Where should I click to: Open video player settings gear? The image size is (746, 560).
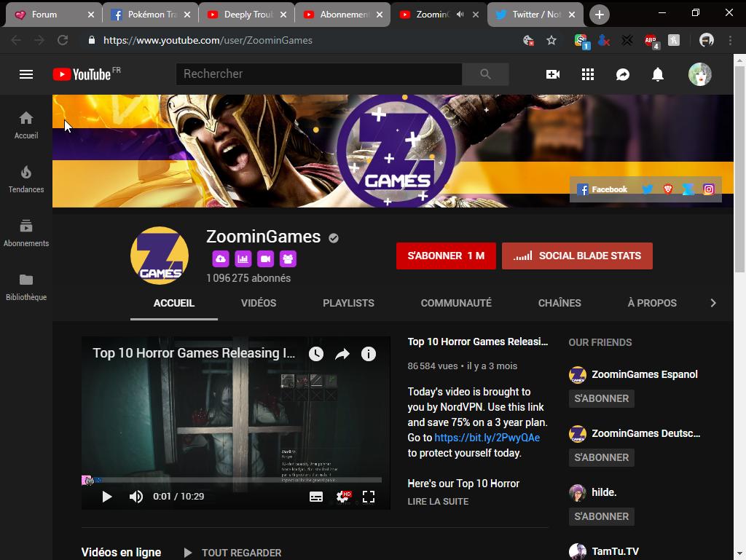[342, 497]
